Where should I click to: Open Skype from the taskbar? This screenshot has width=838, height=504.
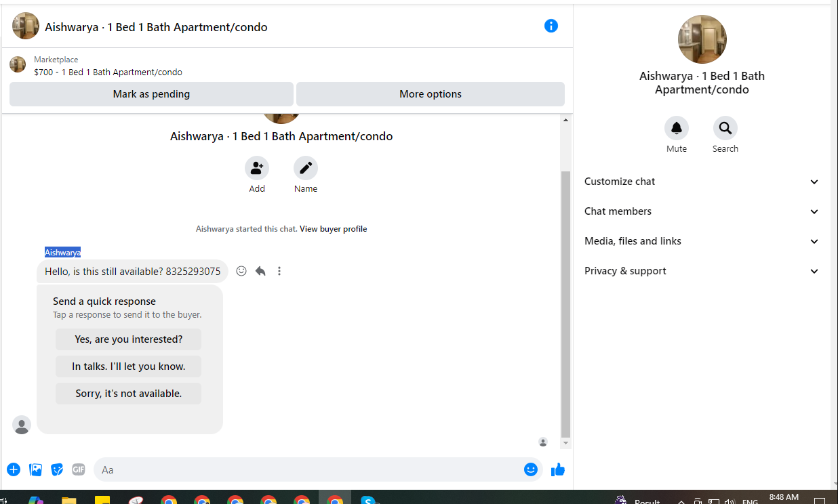click(368, 500)
